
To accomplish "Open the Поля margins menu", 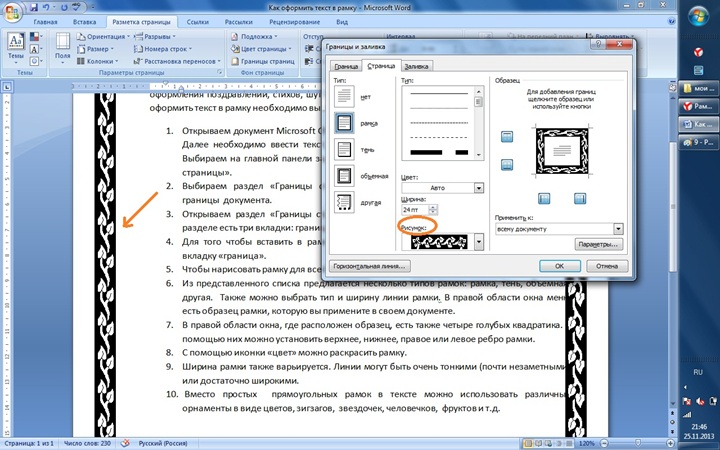I will [x=62, y=48].
